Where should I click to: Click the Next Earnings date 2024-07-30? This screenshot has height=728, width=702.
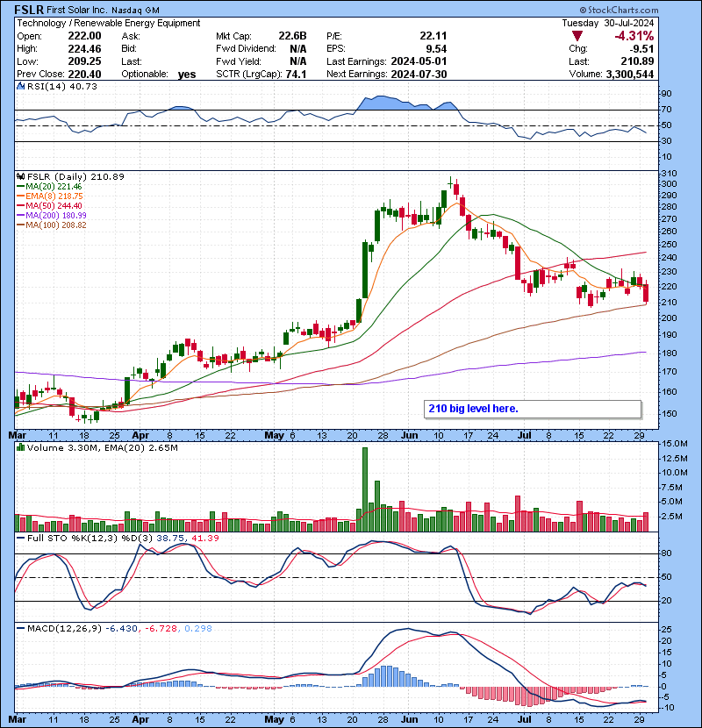pyautogui.click(x=419, y=74)
